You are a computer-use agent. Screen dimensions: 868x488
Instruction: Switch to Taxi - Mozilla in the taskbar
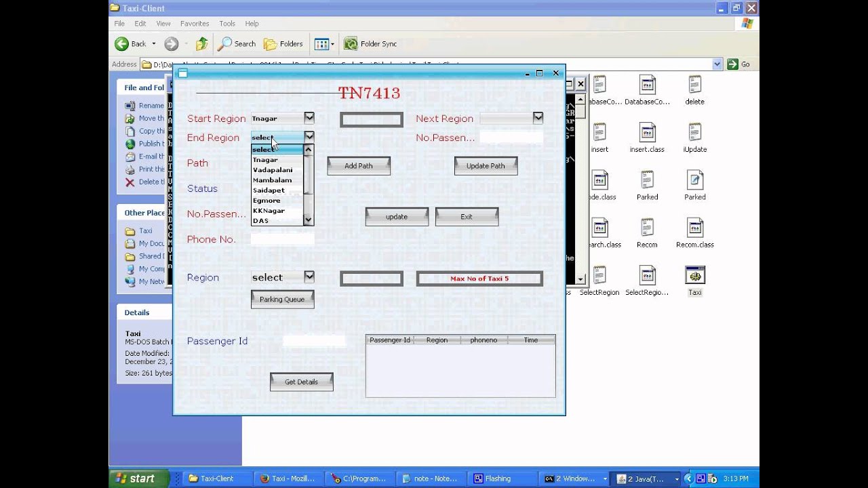(288, 479)
